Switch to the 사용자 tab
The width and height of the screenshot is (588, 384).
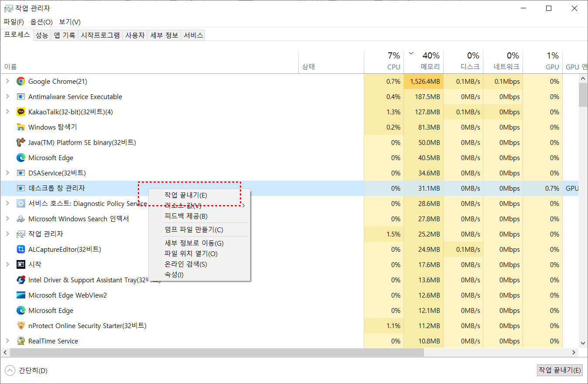click(x=135, y=35)
